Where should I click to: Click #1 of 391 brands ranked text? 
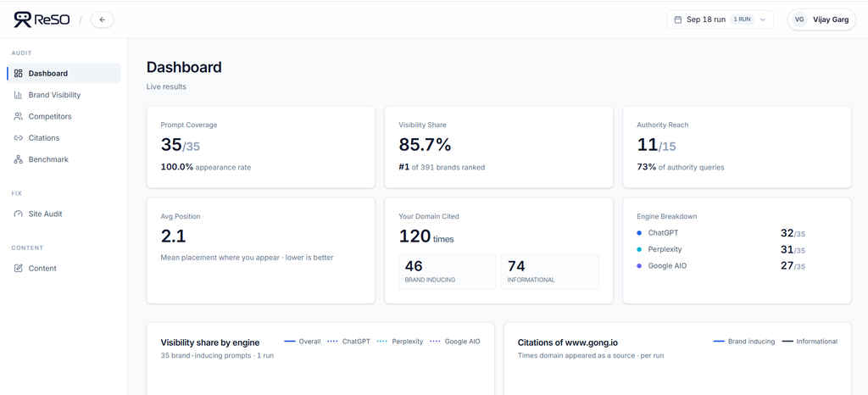(x=442, y=167)
